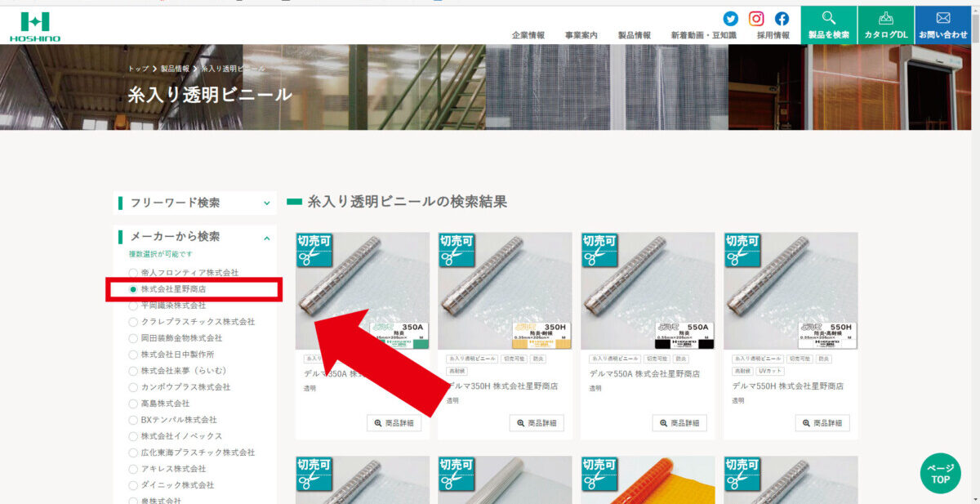Image resolution: width=980 pixels, height=504 pixels.
Task: Open 商品詳細 for デルマ350A
Action: click(394, 423)
